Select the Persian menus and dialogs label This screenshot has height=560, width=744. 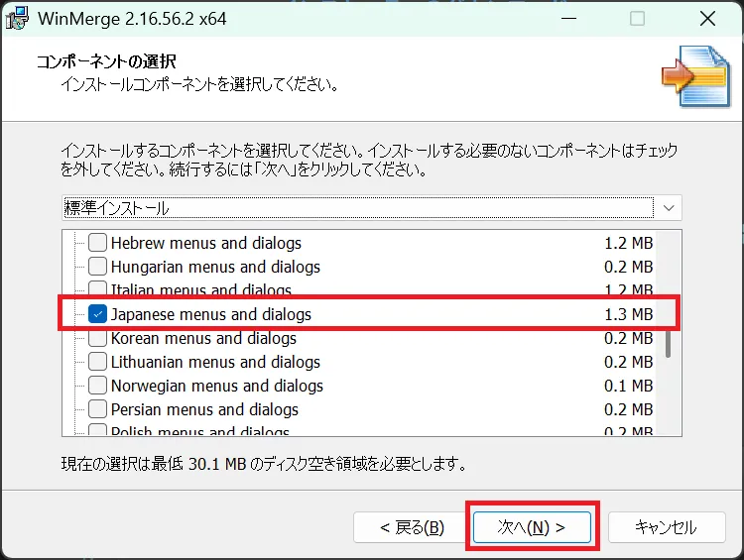pos(204,409)
